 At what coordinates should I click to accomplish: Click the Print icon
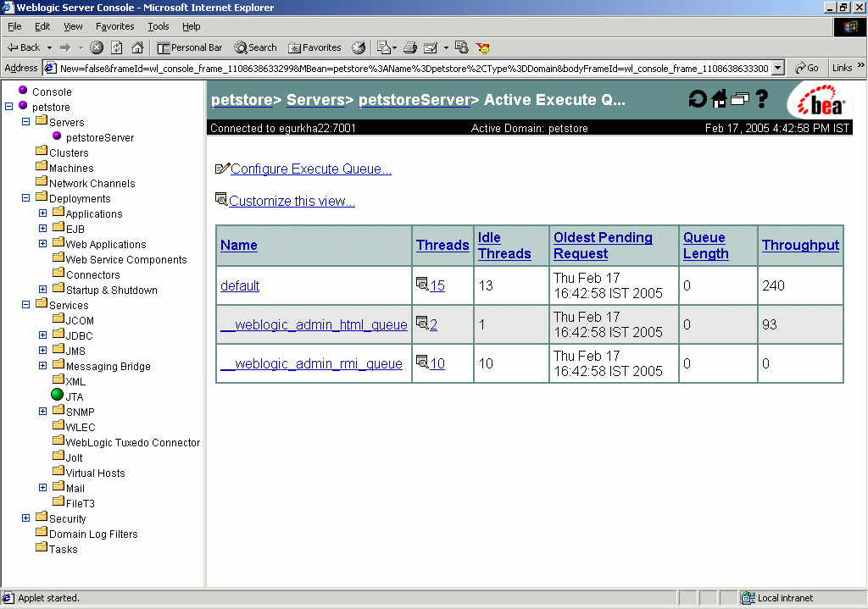(410, 47)
